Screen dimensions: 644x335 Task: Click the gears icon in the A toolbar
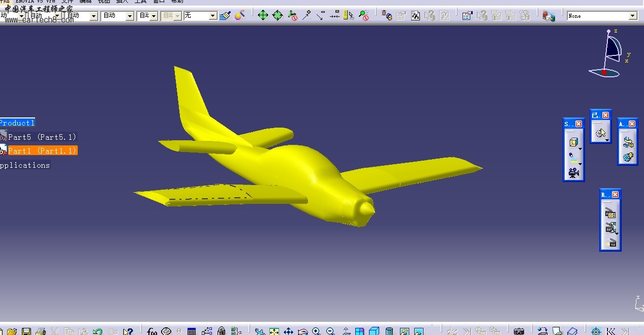click(628, 157)
